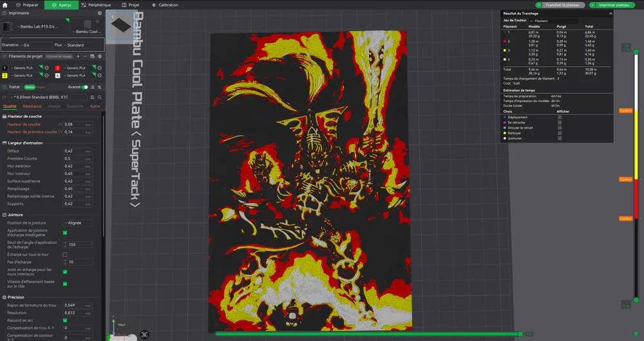Open printer settings gear in Imprimante section

(x=99, y=13)
